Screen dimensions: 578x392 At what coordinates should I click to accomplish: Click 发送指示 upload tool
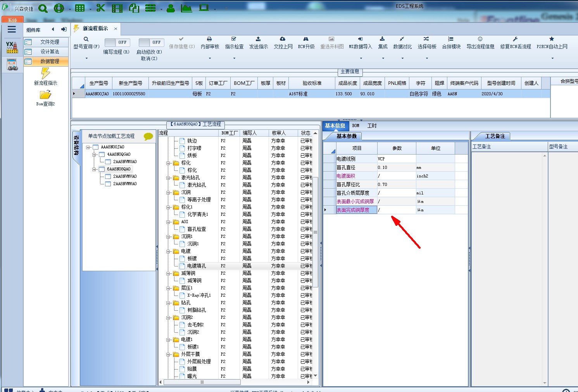[259, 43]
